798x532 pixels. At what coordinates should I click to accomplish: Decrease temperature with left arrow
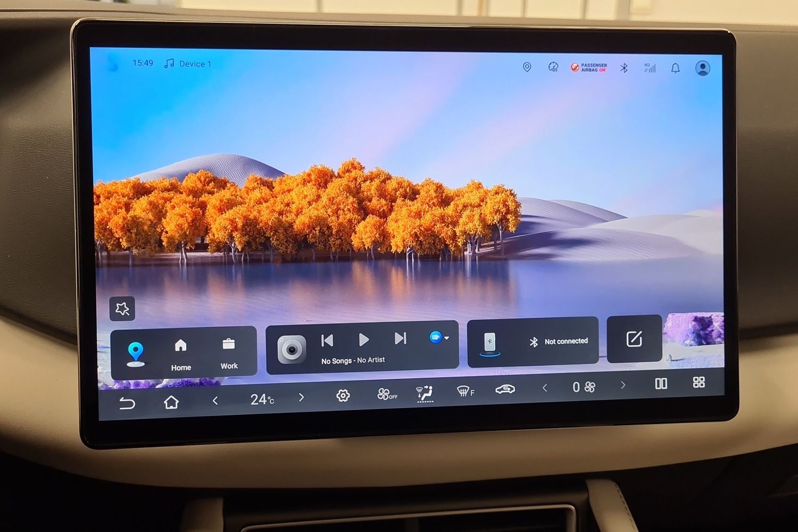point(215,400)
